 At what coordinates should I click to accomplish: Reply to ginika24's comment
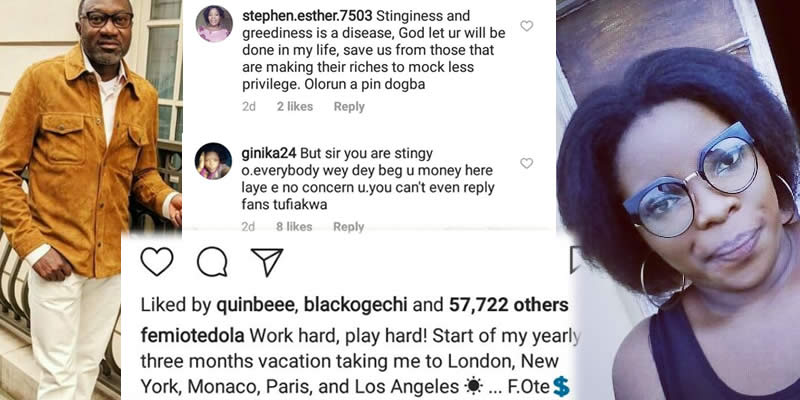[x=348, y=227]
